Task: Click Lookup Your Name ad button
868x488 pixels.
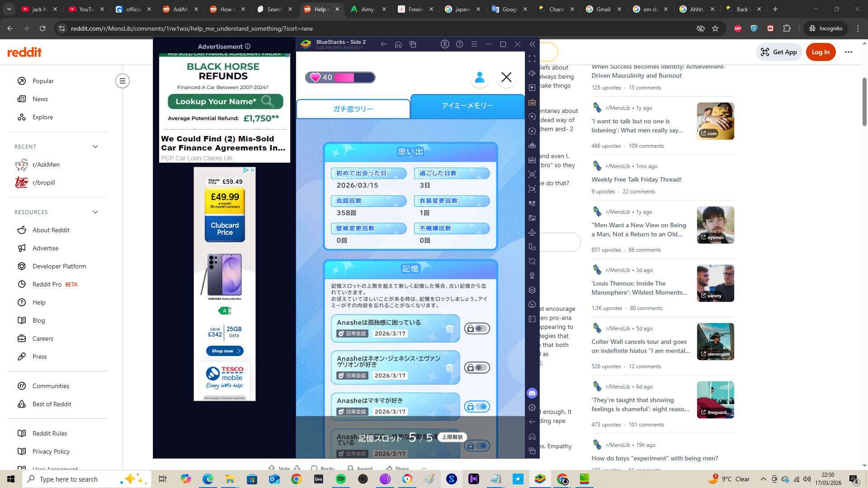Action: pyautogui.click(x=225, y=101)
